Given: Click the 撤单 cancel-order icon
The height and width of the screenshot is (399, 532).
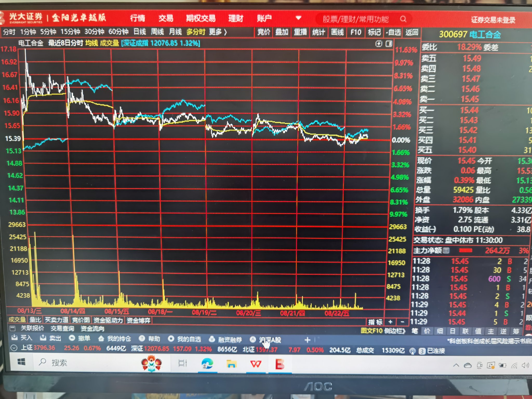Looking at the screenshot, I should click(x=72, y=338).
